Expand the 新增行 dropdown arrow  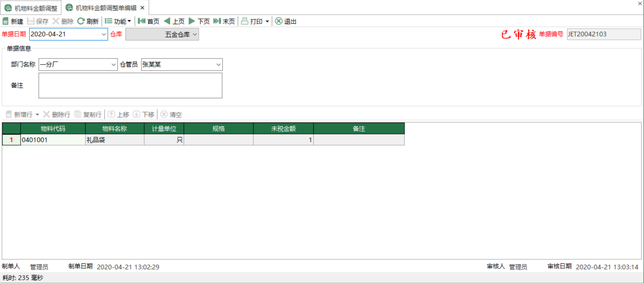pyautogui.click(x=37, y=115)
